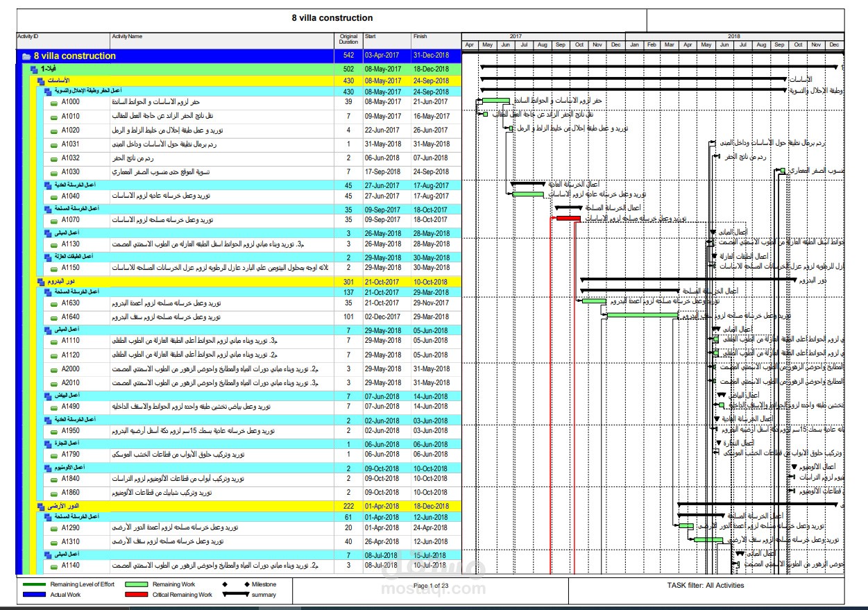Click the activity icon left of A1040

54,196
